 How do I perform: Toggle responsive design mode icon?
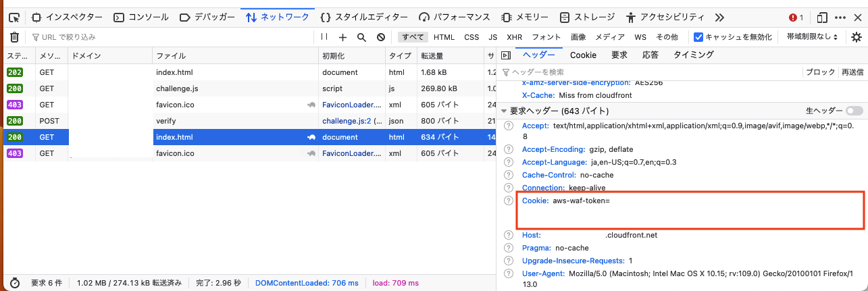[x=822, y=17]
